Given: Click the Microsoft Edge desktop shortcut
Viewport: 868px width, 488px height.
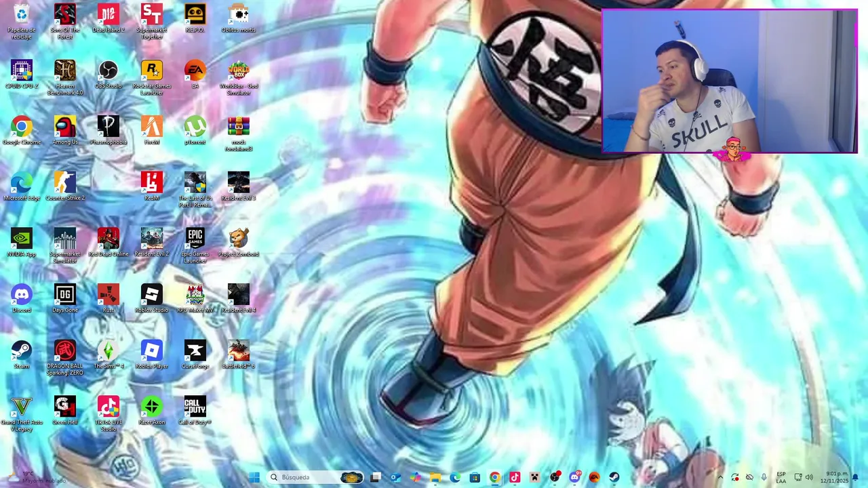Looking at the screenshot, I should tap(22, 186).
